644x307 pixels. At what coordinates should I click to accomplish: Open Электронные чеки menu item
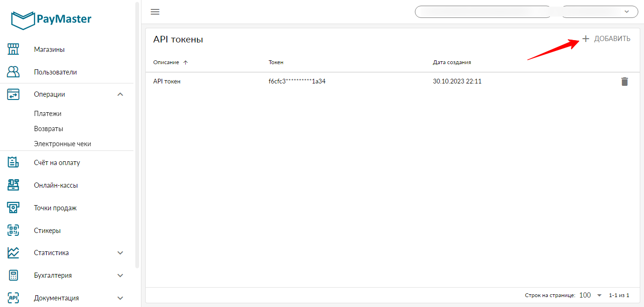point(62,144)
